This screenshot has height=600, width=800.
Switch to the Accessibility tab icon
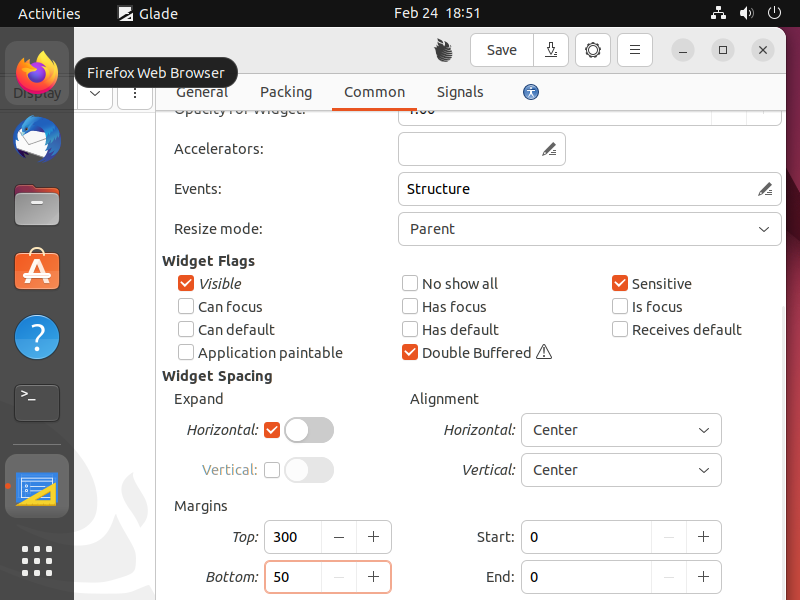531,92
